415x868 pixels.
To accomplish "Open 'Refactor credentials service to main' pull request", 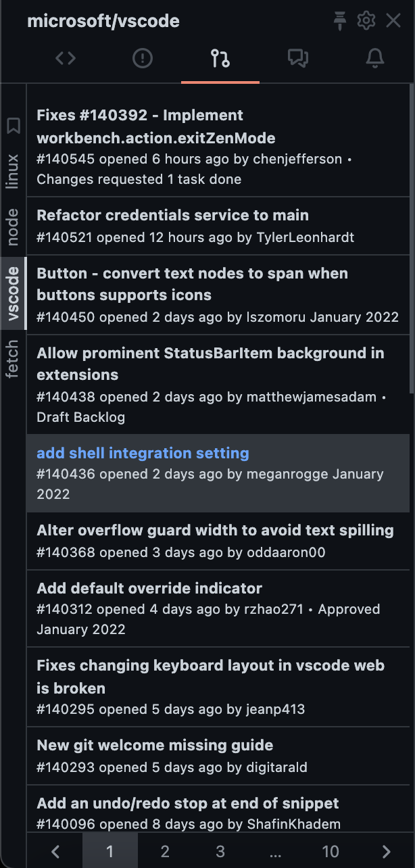I will click(x=172, y=216).
